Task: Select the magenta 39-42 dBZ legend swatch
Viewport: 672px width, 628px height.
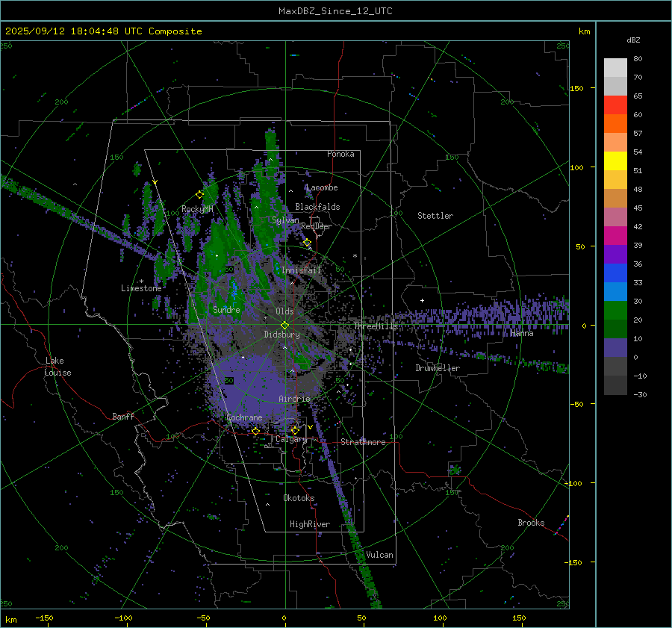Action: point(615,236)
